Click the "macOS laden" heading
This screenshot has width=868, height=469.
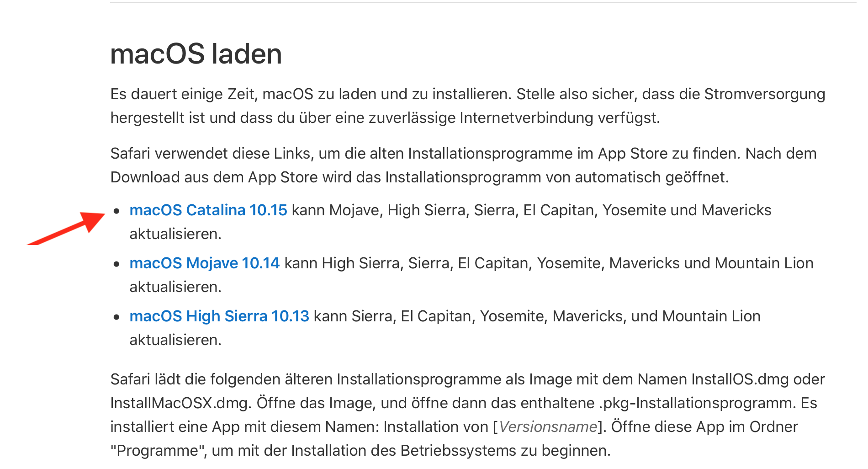click(x=196, y=54)
